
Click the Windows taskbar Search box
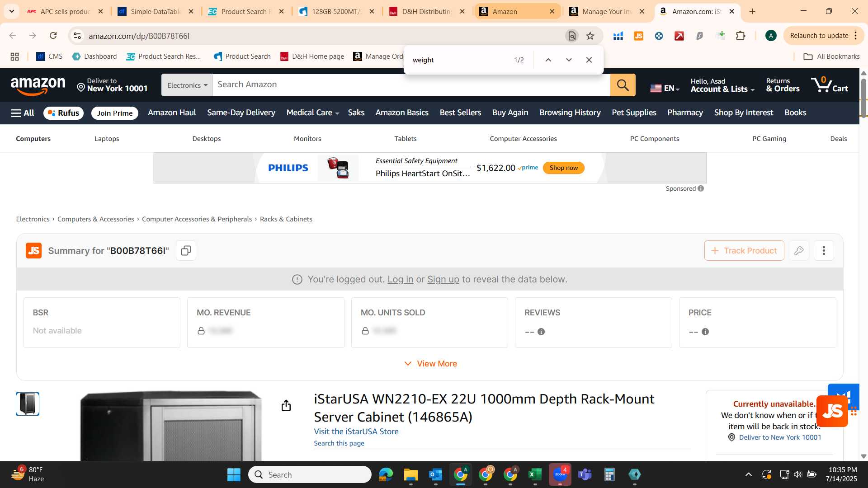point(310,474)
